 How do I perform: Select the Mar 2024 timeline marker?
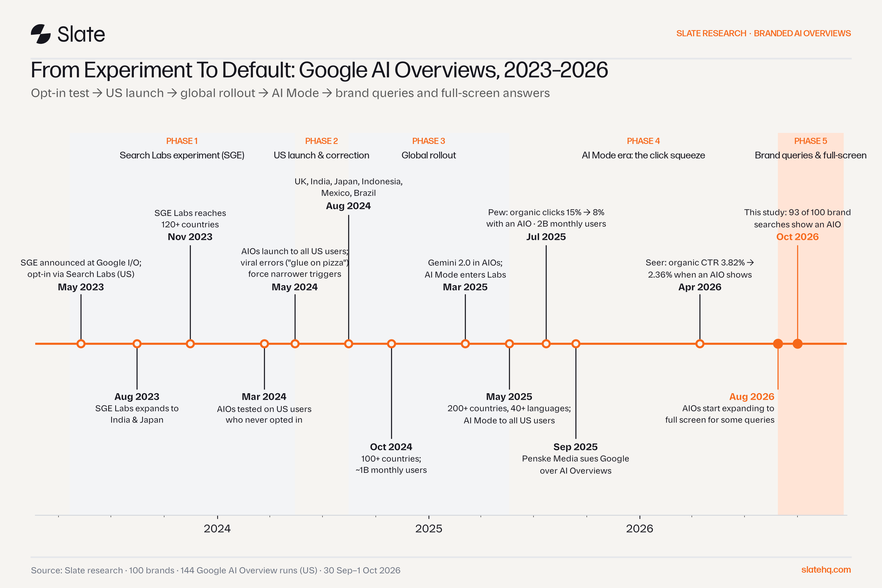[x=264, y=344]
